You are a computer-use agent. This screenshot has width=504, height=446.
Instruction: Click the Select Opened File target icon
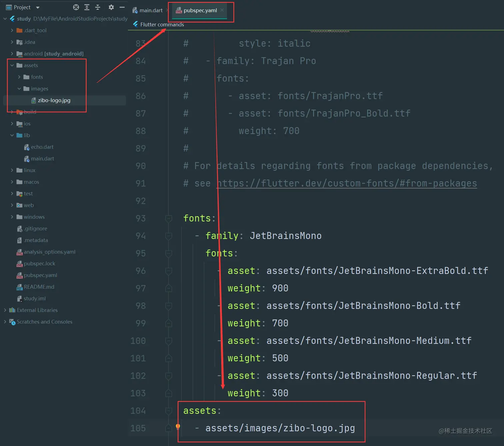tap(76, 7)
